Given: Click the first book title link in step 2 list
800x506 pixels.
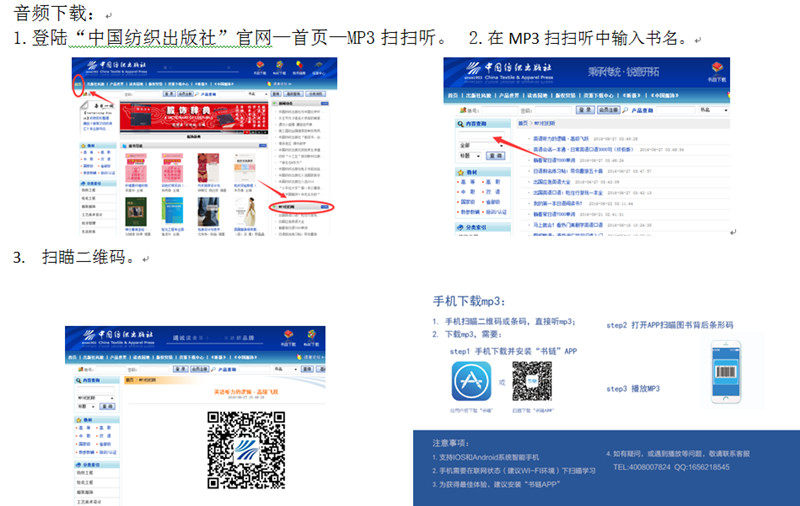Looking at the screenshot, I should click(x=561, y=139).
